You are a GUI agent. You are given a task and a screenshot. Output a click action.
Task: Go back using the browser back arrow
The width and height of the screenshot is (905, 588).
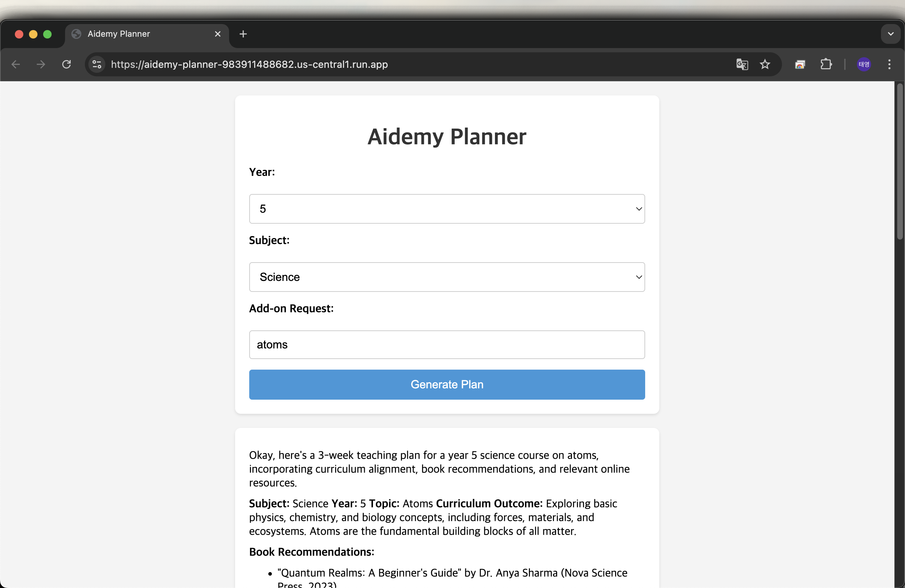[16, 64]
